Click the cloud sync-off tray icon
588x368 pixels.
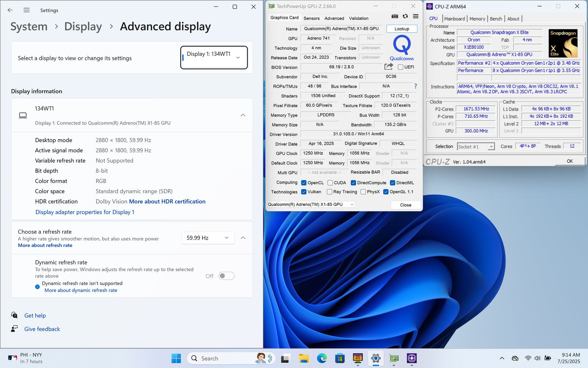point(515,358)
